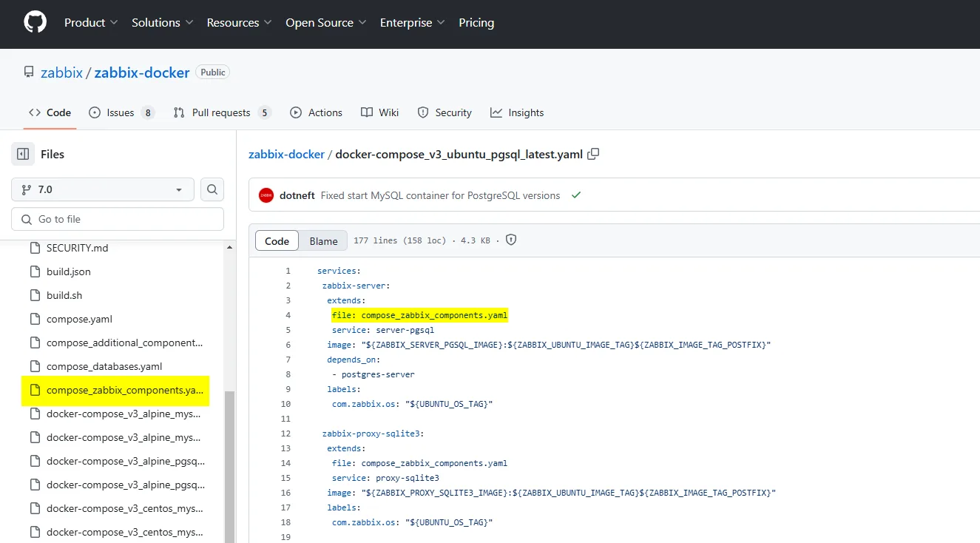Expand the Solutions menu

163,23
